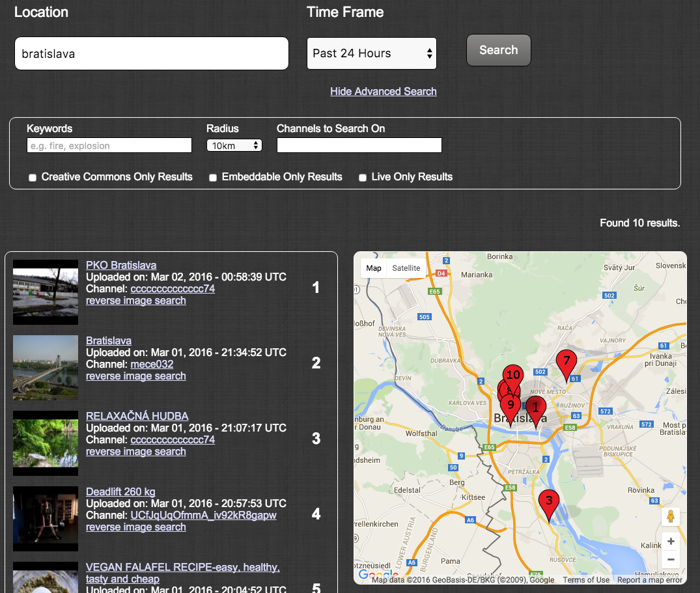700x593 pixels.
Task: Click the bridge thumbnail for Bratislava video
Action: 46,368
